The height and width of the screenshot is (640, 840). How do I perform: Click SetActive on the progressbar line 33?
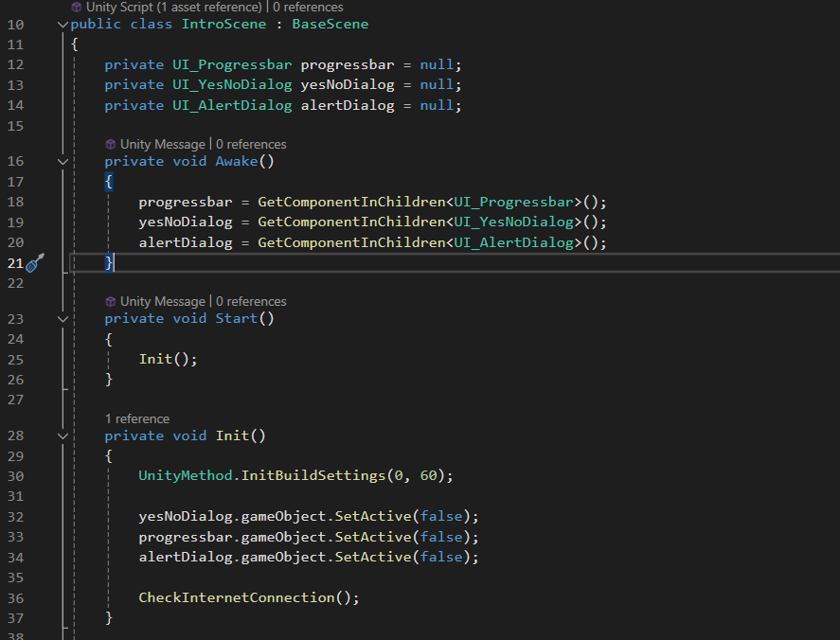pos(373,537)
